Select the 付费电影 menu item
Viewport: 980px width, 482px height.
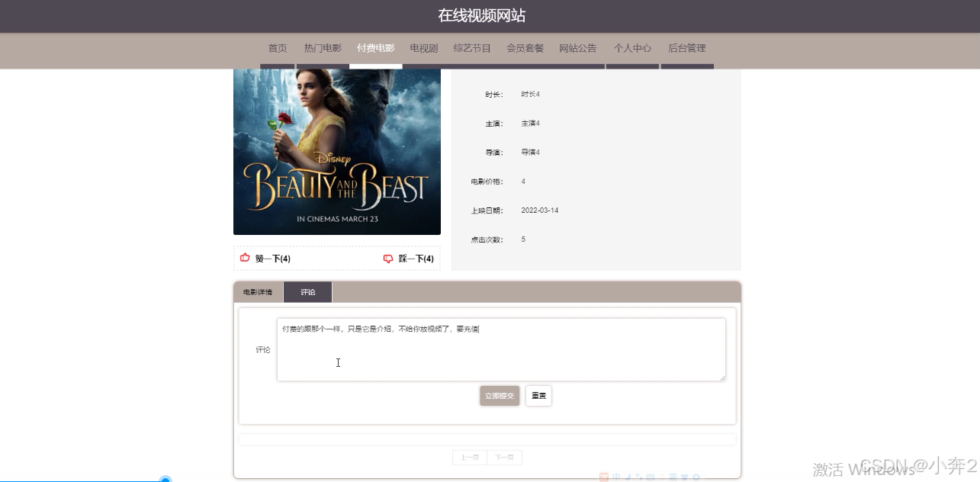(376, 48)
